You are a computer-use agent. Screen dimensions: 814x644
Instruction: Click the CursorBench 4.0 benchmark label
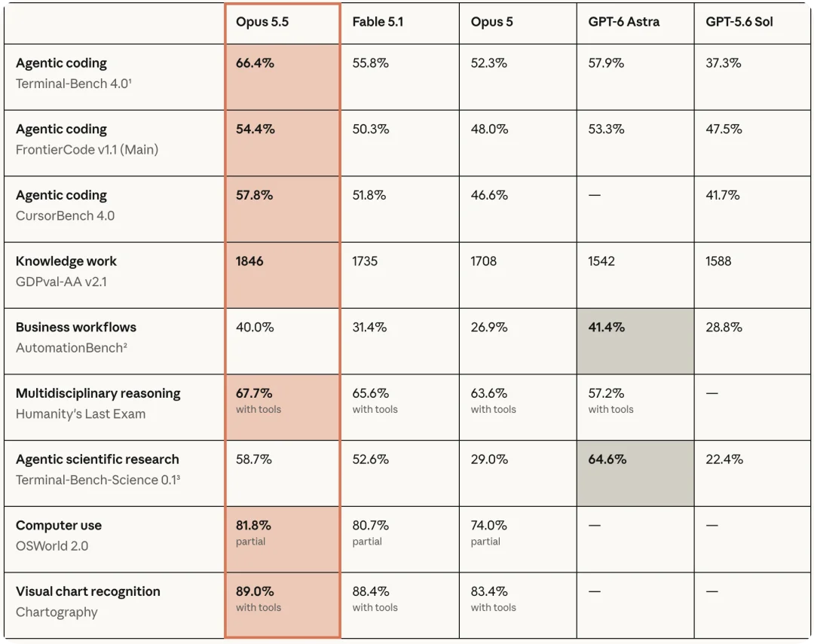coord(65,215)
